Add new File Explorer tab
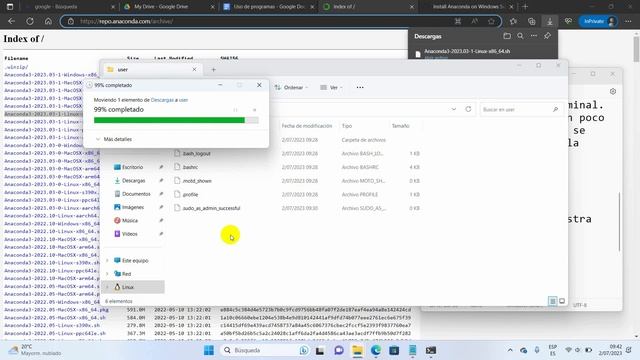Screen dimensions: 640x360 point(213,70)
